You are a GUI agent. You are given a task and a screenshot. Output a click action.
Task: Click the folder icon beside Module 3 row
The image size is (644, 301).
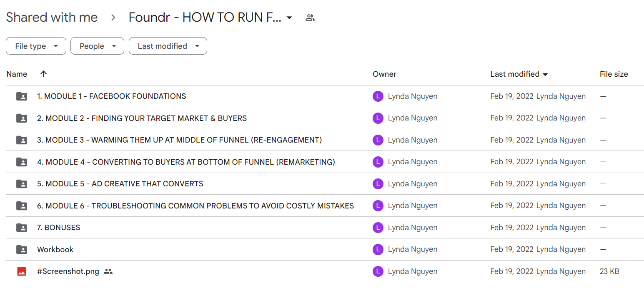[x=22, y=140]
